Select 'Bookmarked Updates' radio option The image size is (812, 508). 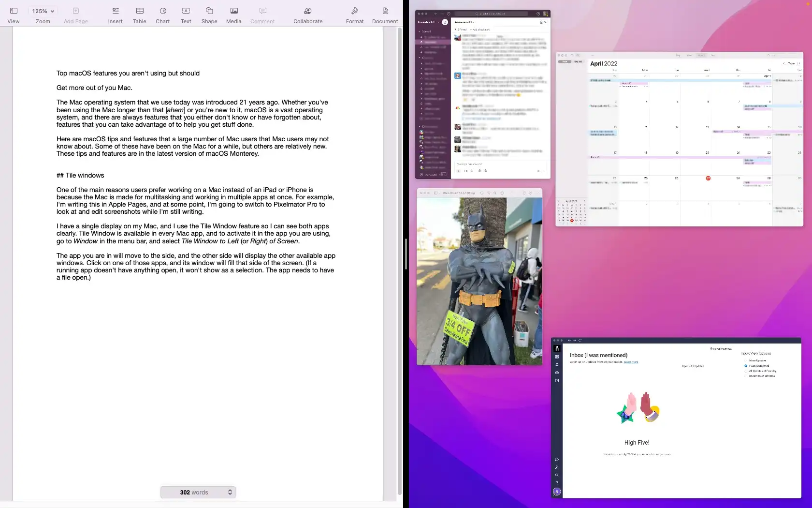click(746, 376)
